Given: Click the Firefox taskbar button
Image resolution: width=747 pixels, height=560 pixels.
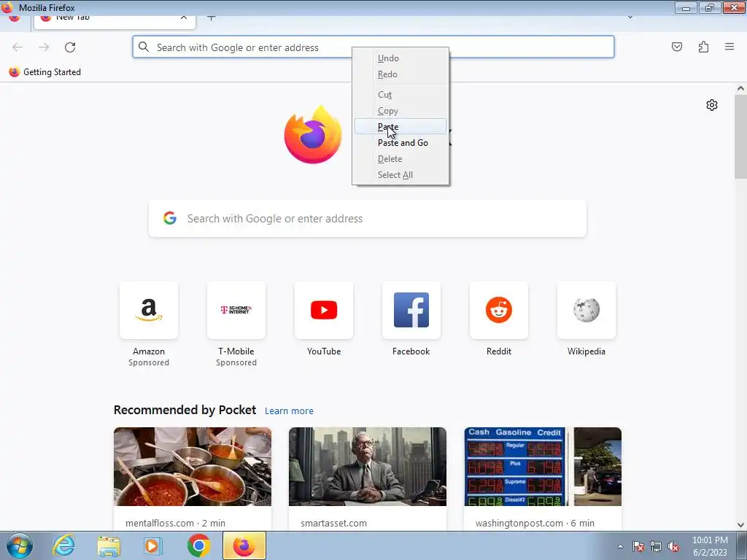Looking at the screenshot, I should tap(244, 545).
